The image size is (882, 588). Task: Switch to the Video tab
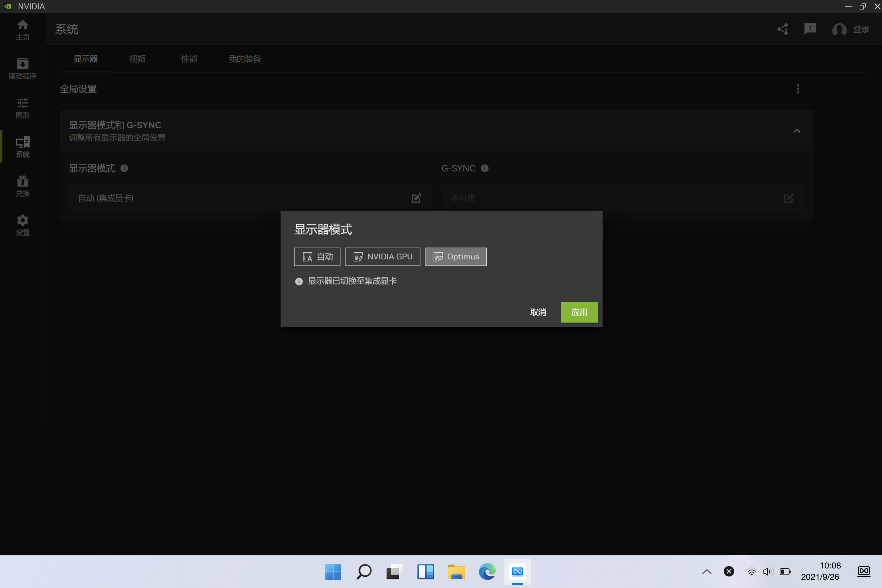(x=137, y=59)
